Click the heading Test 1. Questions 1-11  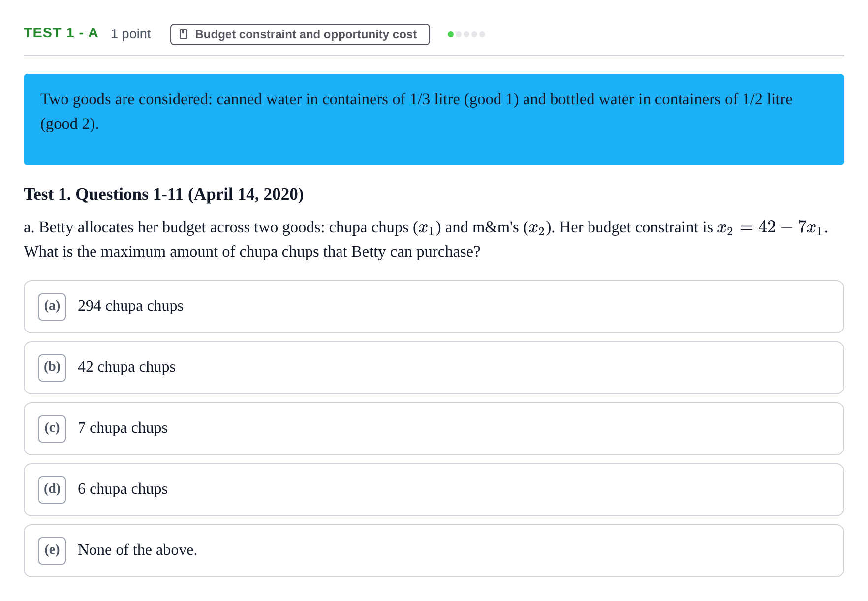(x=164, y=194)
